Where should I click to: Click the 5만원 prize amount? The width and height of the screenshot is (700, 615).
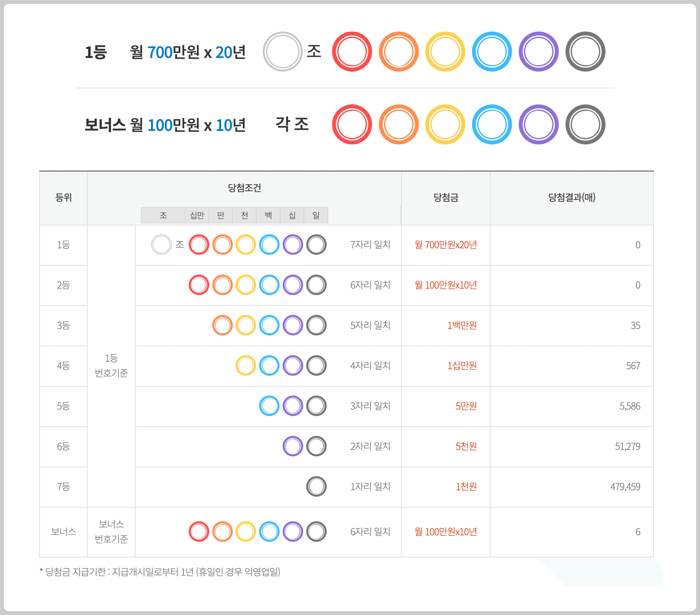point(466,406)
